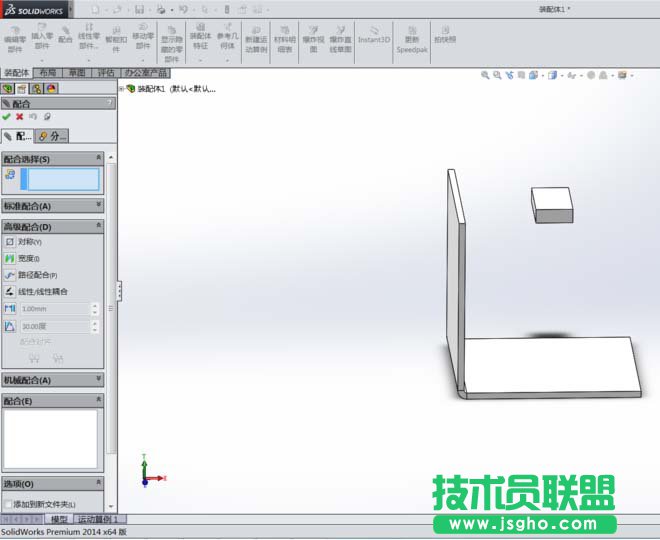Enable 添加到新文件夹 checkbox
This screenshot has width=660, height=540.
tap(8, 504)
